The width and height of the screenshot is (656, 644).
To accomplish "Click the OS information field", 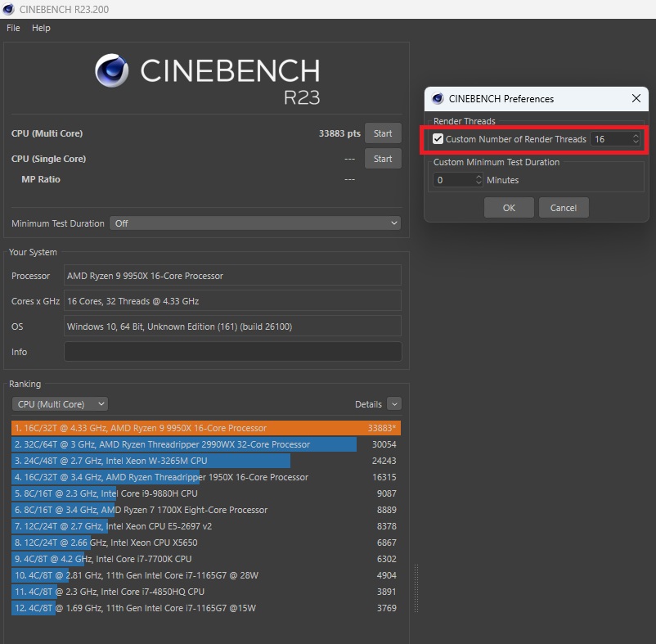I will tap(232, 327).
